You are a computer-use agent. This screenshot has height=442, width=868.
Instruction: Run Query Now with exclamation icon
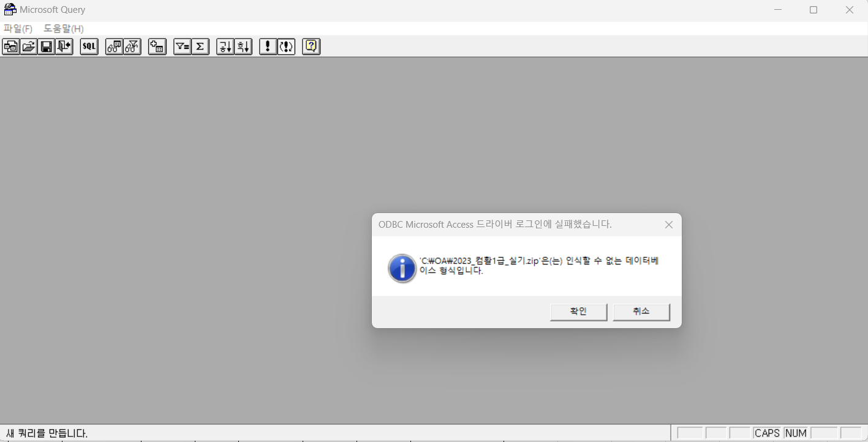tap(268, 47)
